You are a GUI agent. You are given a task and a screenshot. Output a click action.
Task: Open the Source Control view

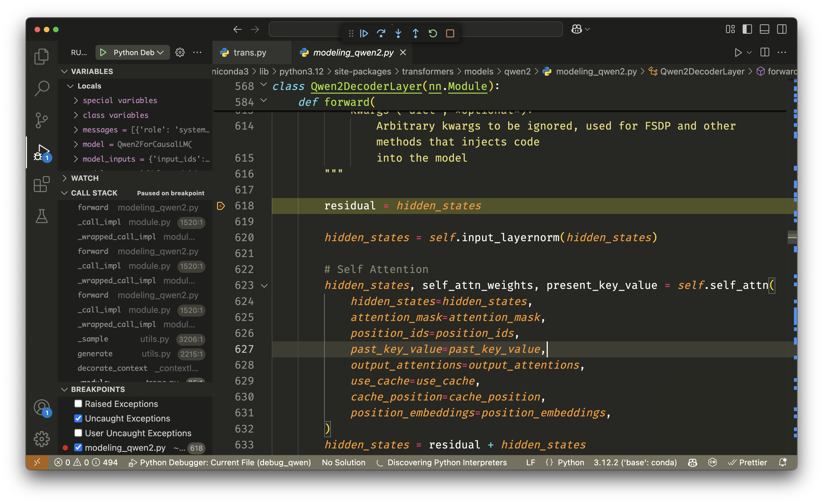coord(42,121)
